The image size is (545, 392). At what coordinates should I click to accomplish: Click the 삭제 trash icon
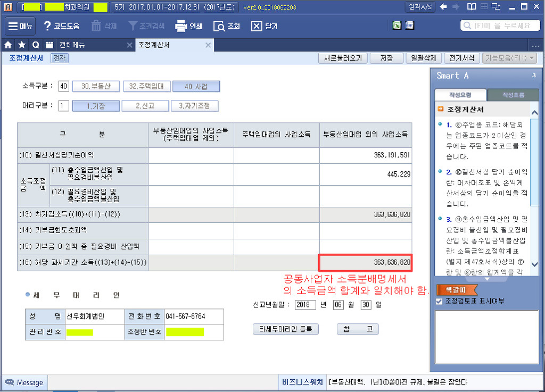click(x=96, y=26)
